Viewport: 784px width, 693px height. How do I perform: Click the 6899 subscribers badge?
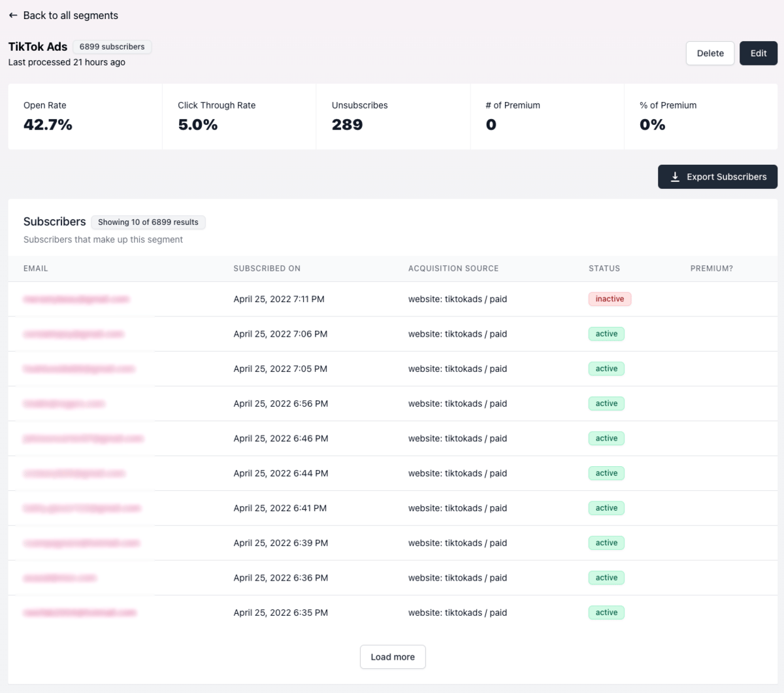(112, 46)
